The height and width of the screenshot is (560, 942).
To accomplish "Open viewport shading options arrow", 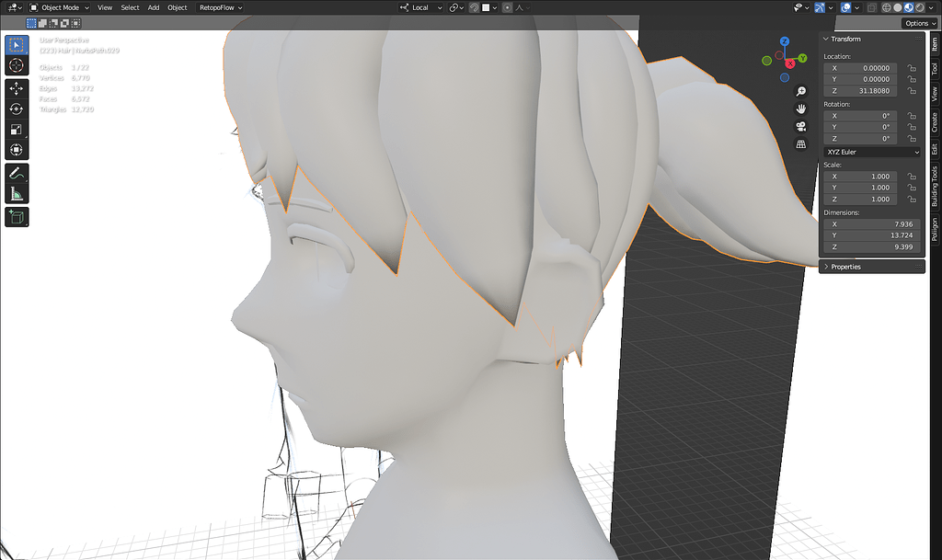I will tap(931, 7).
